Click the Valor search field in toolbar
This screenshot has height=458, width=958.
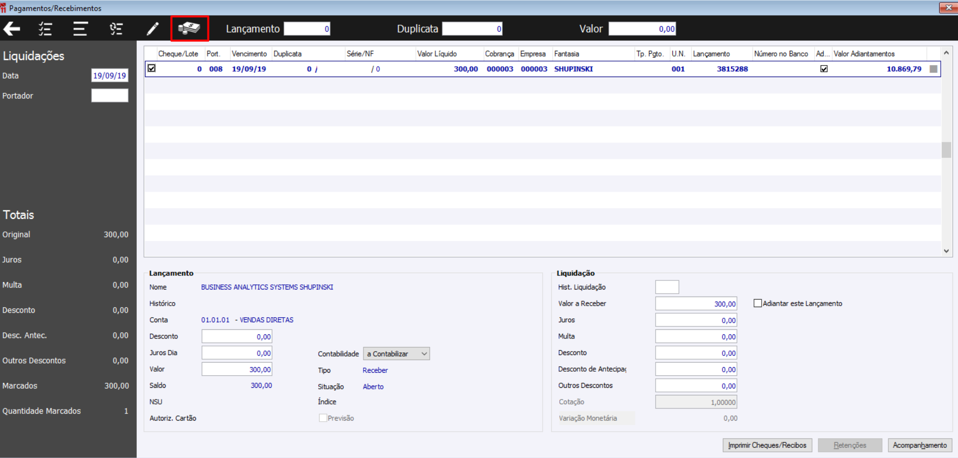click(x=642, y=29)
